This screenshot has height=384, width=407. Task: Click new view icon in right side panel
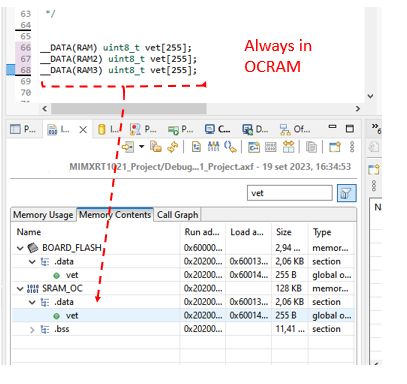[x=374, y=169]
